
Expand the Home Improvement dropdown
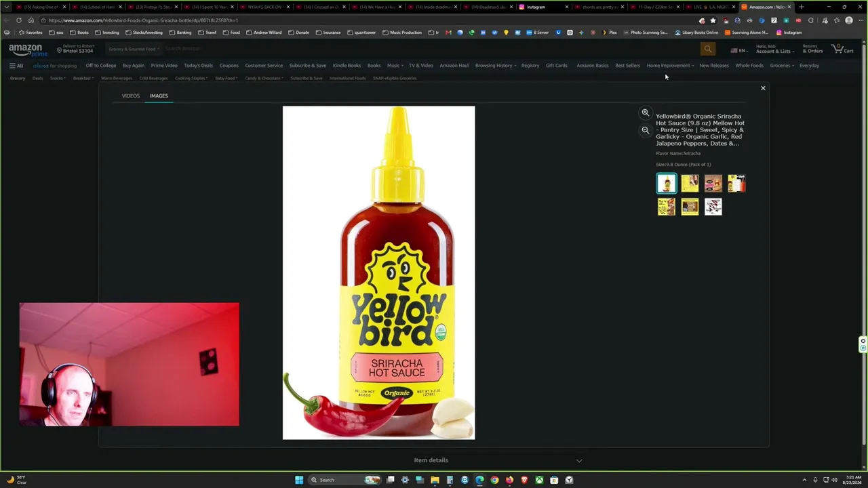coord(670,66)
